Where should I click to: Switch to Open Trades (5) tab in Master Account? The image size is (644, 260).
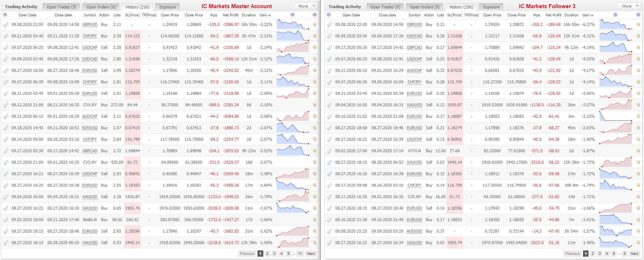tap(62, 7)
